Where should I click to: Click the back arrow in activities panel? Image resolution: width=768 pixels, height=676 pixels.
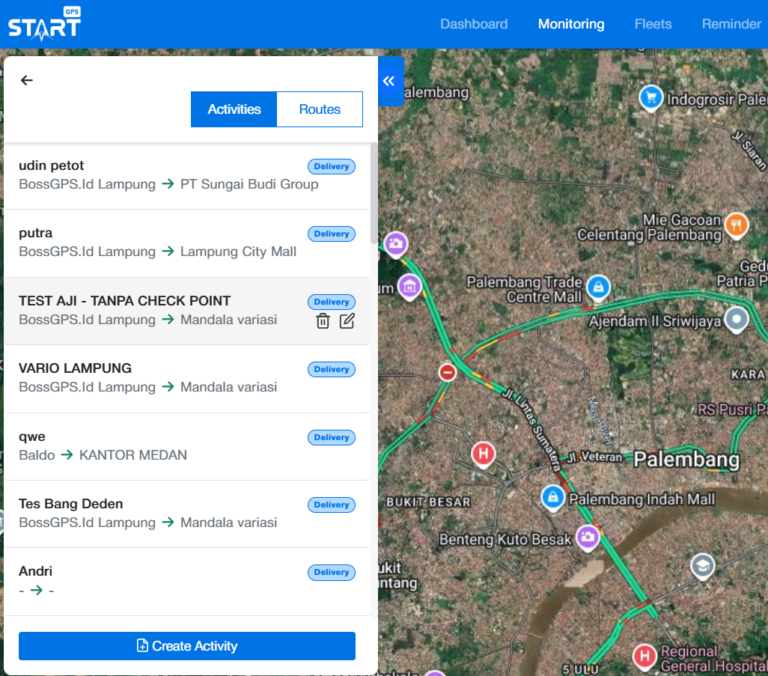pos(27,81)
